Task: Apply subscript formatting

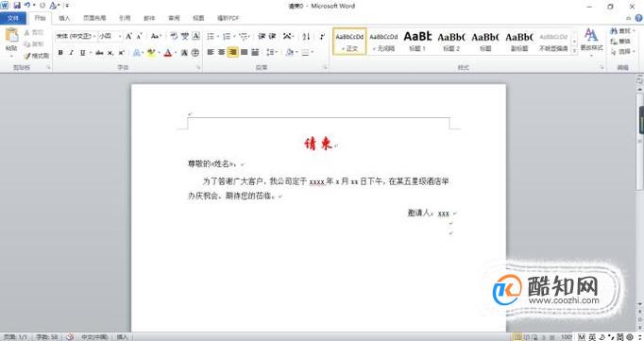Action: click(110, 53)
